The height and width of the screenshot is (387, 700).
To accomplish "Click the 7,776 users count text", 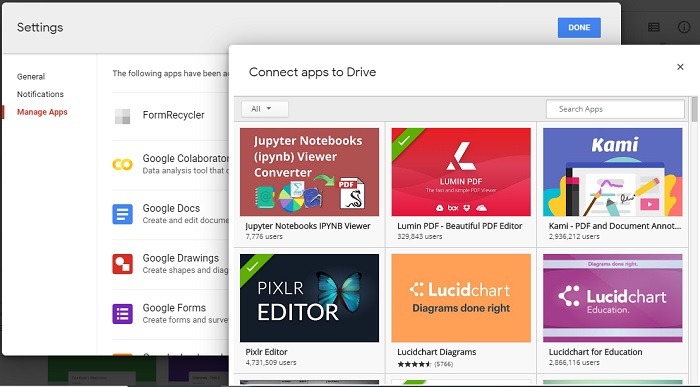I will click(x=264, y=237).
